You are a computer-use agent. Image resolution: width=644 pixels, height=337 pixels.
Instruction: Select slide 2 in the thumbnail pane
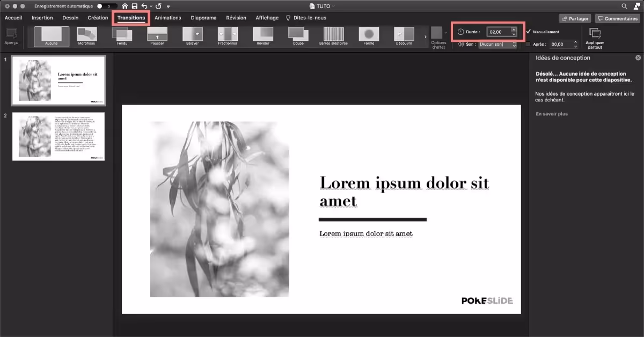pos(58,136)
